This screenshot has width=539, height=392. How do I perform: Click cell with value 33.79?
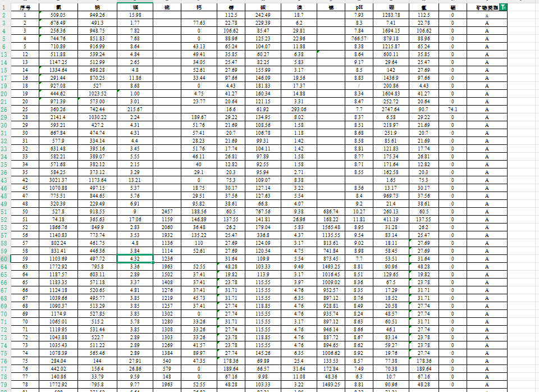coord(97,376)
